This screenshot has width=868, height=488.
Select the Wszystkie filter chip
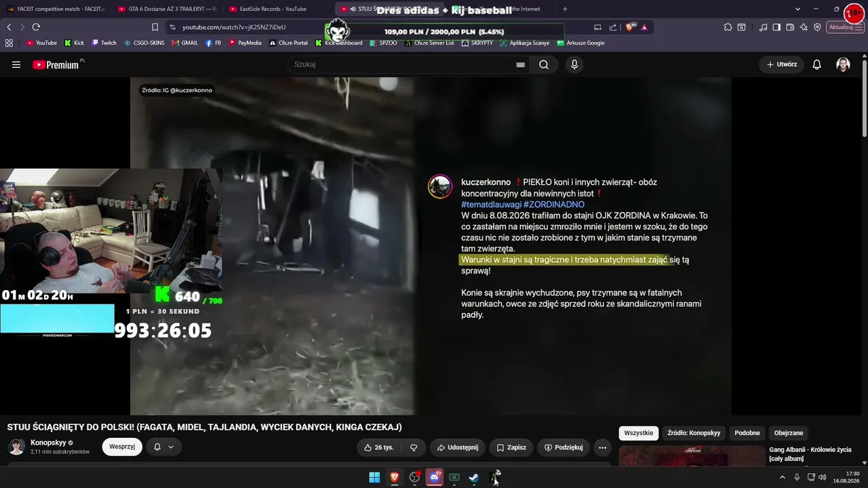[638, 433]
